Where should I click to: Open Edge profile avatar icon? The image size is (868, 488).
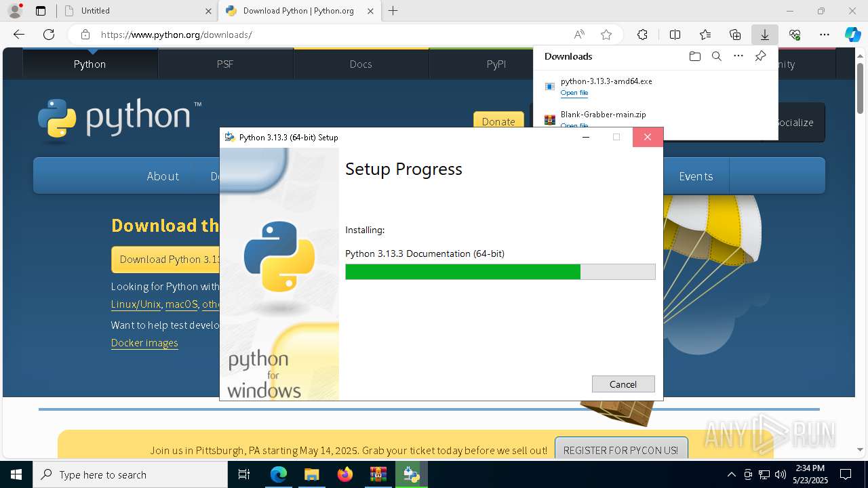pyautogui.click(x=15, y=11)
